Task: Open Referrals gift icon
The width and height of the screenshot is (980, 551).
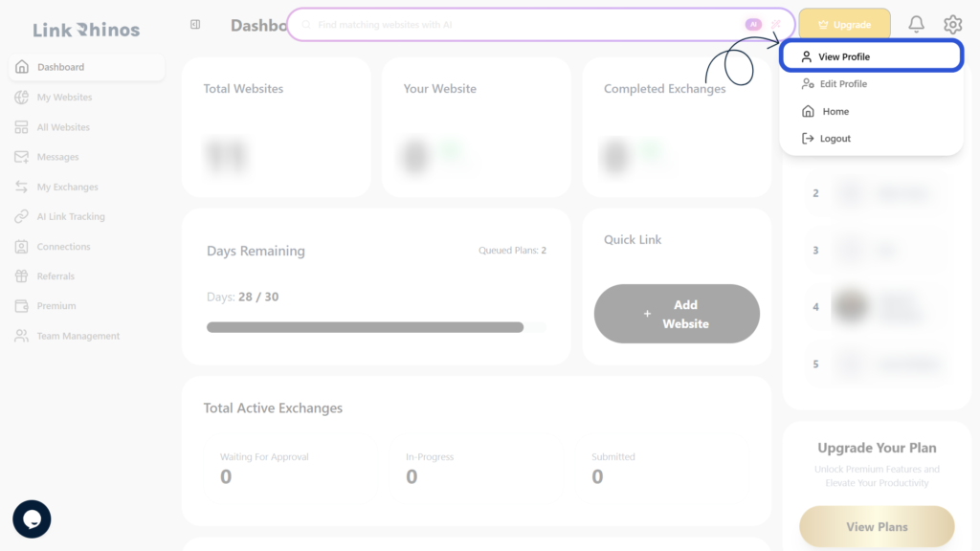Action: point(21,276)
